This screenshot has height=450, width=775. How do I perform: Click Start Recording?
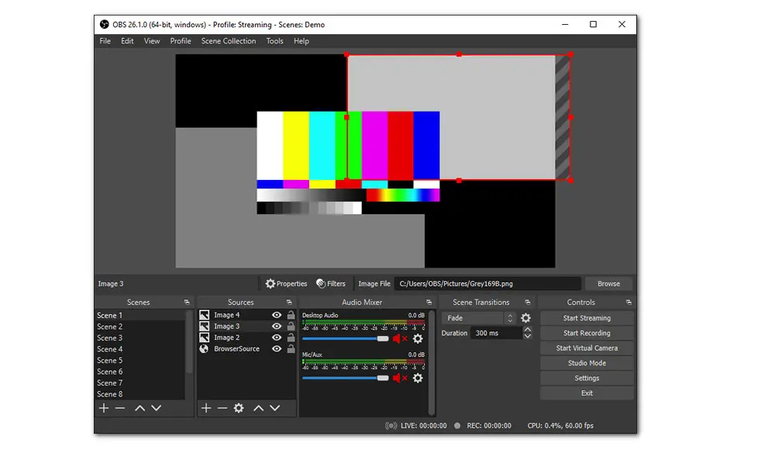pos(587,333)
